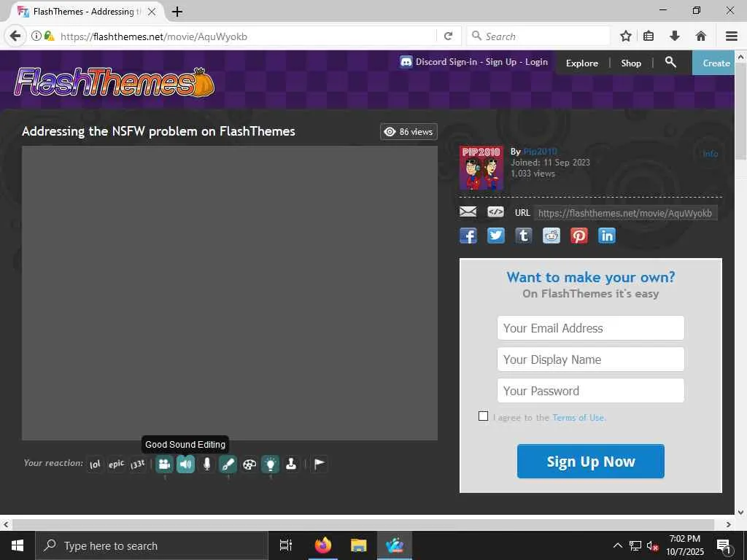This screenshot has height=560, width=747.
Task: Select the lightbulb reaction icon
Action: [x=270, y=464]
